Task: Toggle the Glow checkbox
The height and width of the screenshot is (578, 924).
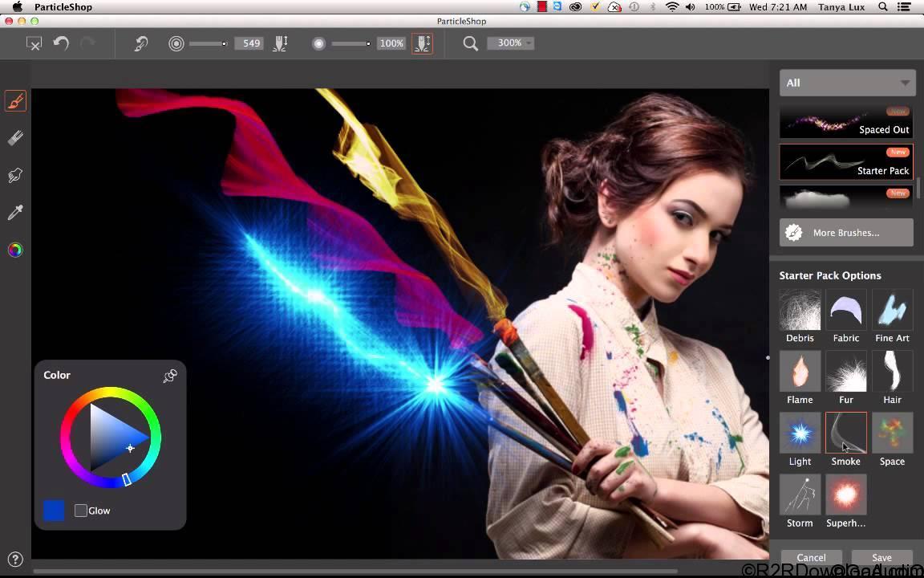Action: pyautogui.click(x=80, y=510)
